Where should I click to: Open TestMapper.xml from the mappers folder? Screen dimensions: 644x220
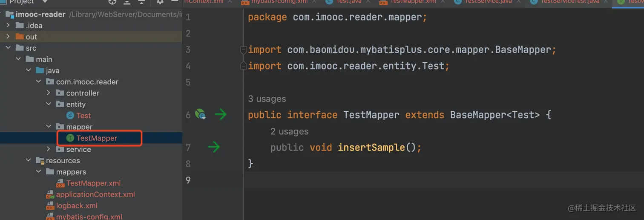coord(94,183)
